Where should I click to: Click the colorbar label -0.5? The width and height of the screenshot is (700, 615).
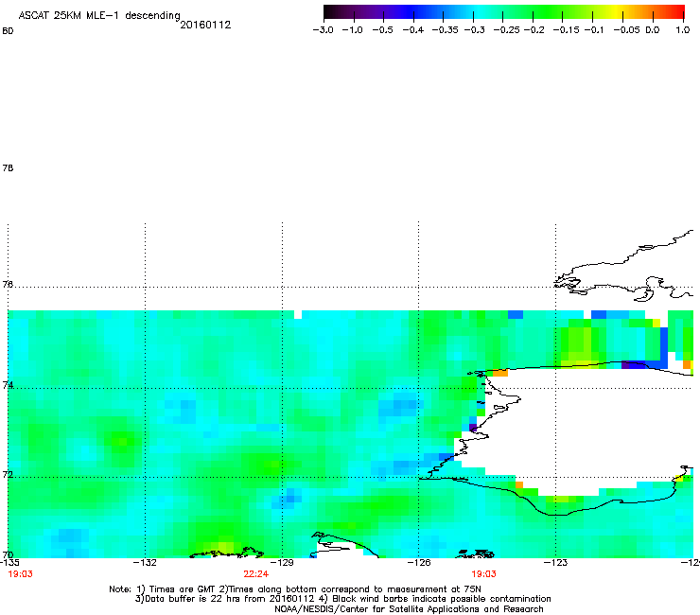(x=382, y=30)
